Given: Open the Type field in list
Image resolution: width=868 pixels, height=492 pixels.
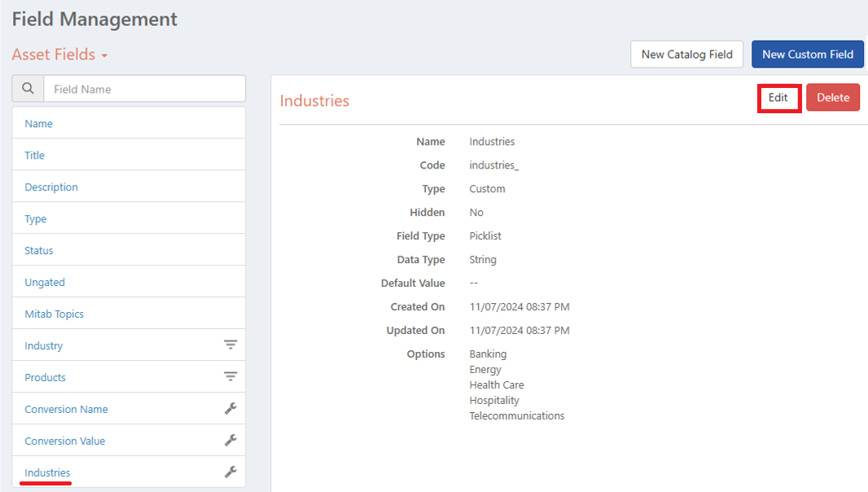Looking at the screenshot, I should [x=129, y=218].
